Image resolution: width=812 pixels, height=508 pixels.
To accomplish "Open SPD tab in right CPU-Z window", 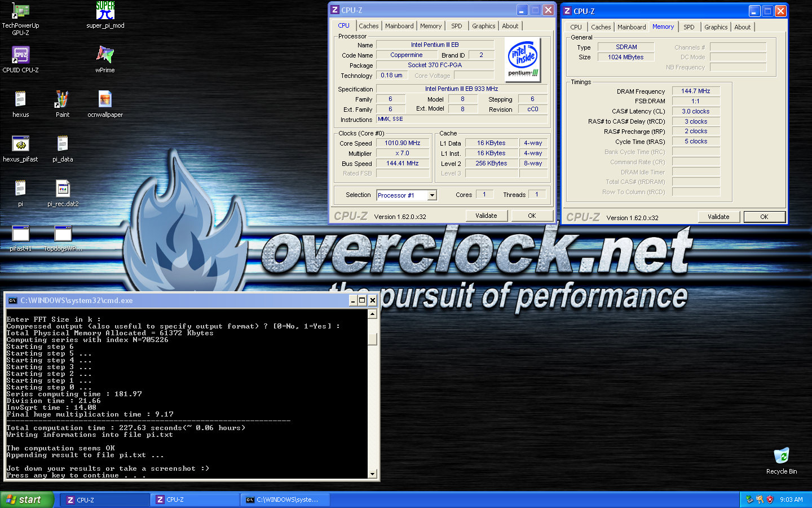I will point(689,27).
